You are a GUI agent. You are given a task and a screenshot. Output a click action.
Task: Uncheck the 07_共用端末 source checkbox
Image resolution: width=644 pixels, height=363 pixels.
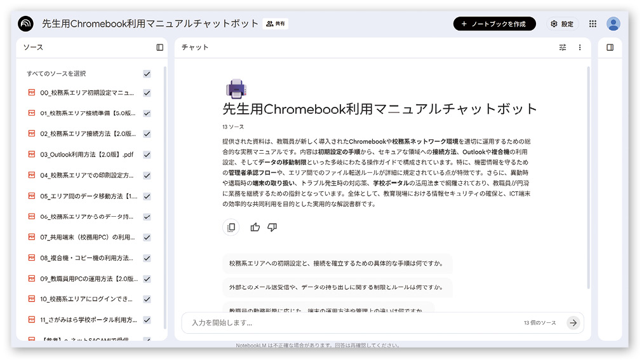(147, 238)
